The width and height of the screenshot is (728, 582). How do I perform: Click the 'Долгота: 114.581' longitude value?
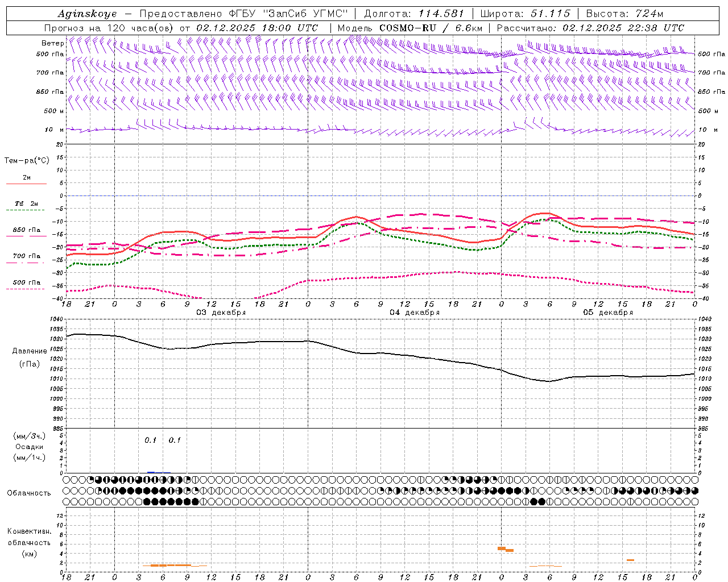click(414, 14)
